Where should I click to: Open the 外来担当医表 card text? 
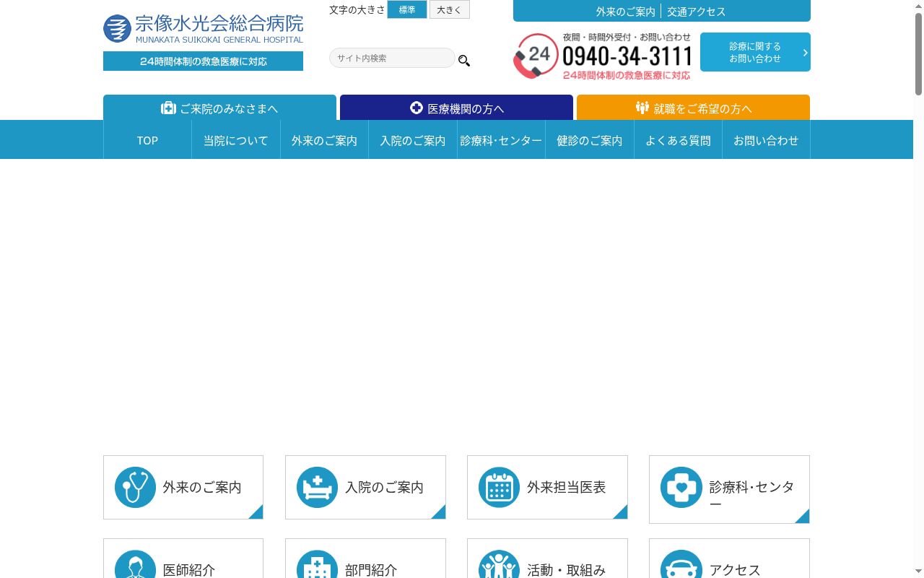566,487
